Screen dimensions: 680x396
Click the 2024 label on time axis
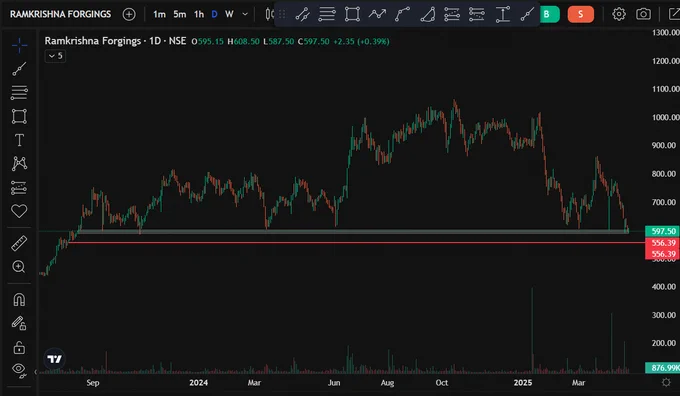(199, 383)
